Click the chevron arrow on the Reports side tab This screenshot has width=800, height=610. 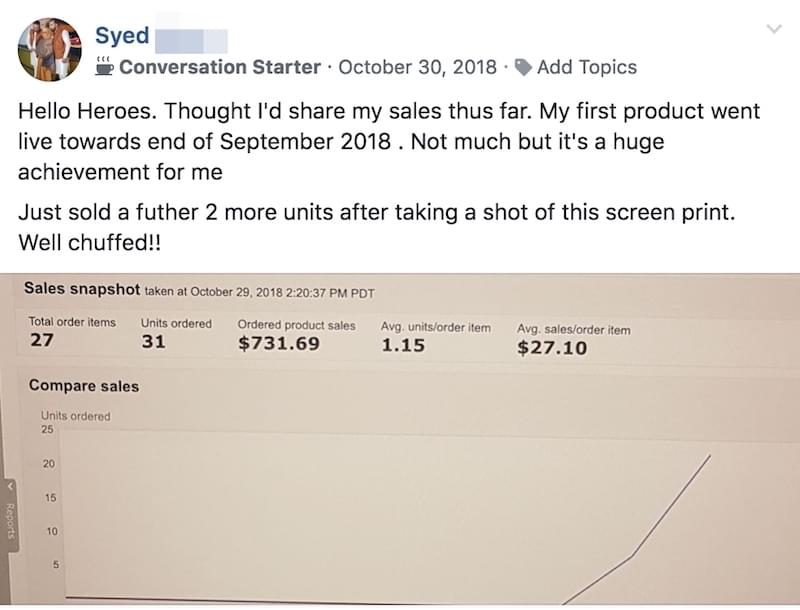10,487
